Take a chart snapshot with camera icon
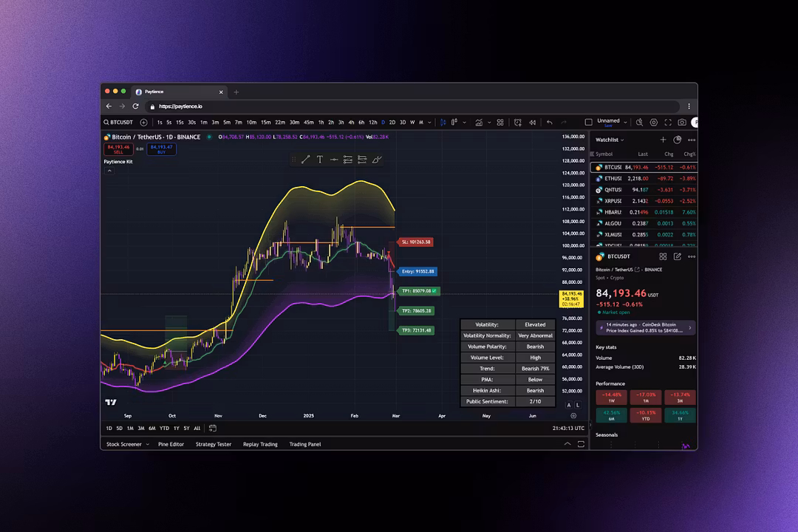 tap(682, 123)
